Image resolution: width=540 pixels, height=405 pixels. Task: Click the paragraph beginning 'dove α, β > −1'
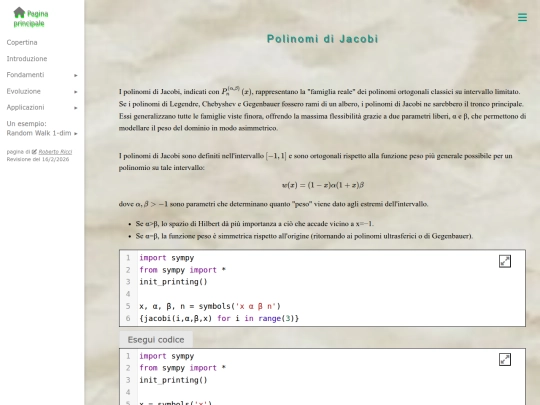273,204
